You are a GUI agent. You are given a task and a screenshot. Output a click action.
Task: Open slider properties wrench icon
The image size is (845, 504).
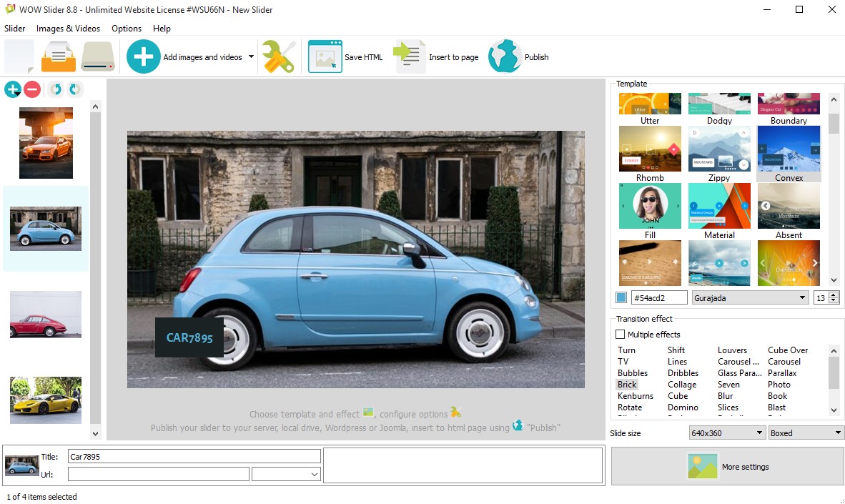(278, 56)
